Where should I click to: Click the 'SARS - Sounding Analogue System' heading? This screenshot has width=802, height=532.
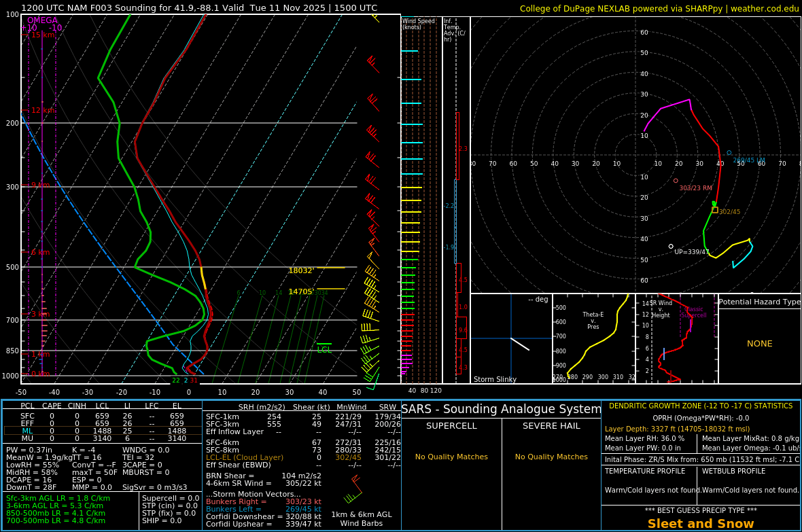pos(502,409)
